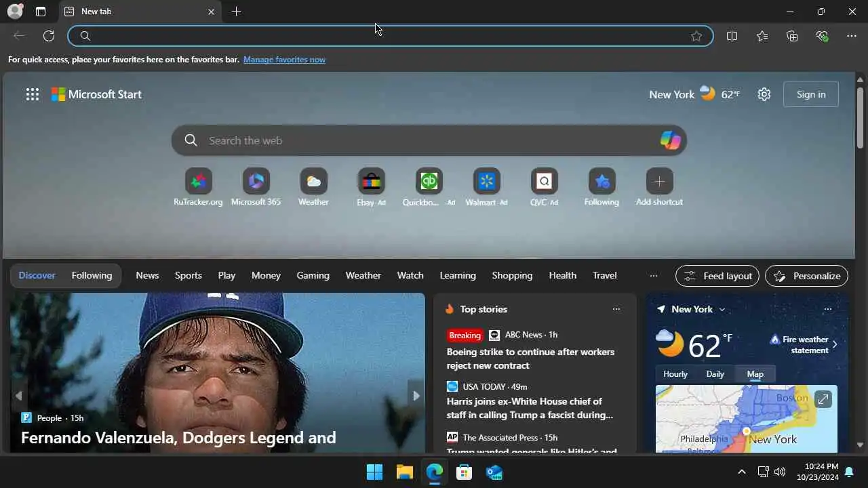Viewport: 868px width, 488px height.
Task: Open the News category
Action: pos(147,275)
